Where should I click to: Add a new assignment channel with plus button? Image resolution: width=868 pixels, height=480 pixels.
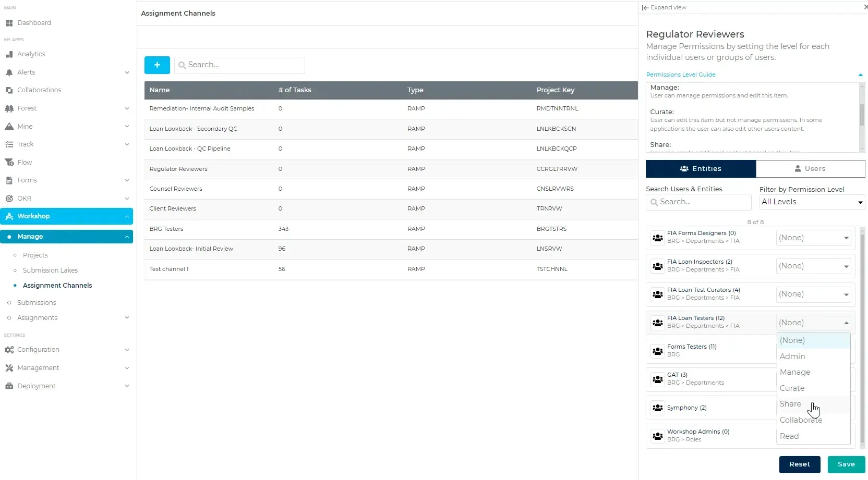pyautogui.click(x=157, y=65)
